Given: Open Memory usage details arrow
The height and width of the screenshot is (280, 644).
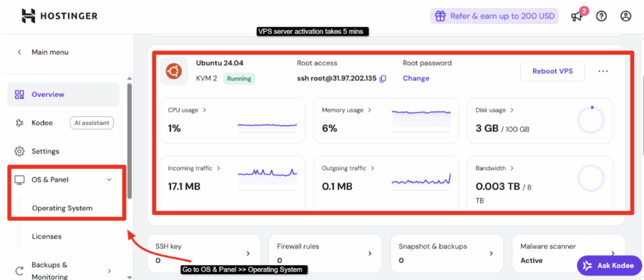Looking at the screenshot, I should point(370,110).
